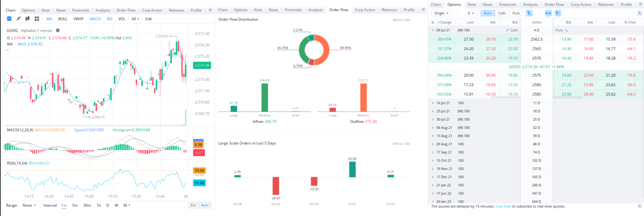Screen dimensions: 644x216
Task: Click the candlestick compare icon
Action: click(27, 19)
